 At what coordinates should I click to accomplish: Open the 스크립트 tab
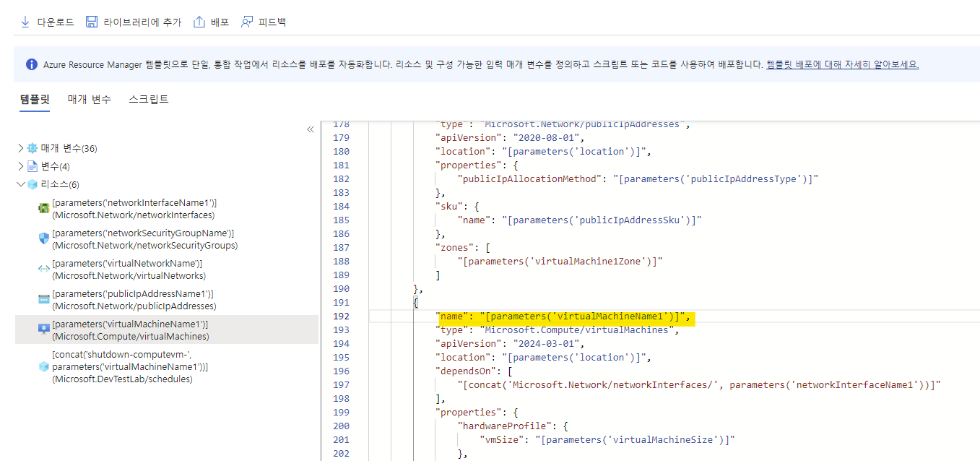(149, 100)
